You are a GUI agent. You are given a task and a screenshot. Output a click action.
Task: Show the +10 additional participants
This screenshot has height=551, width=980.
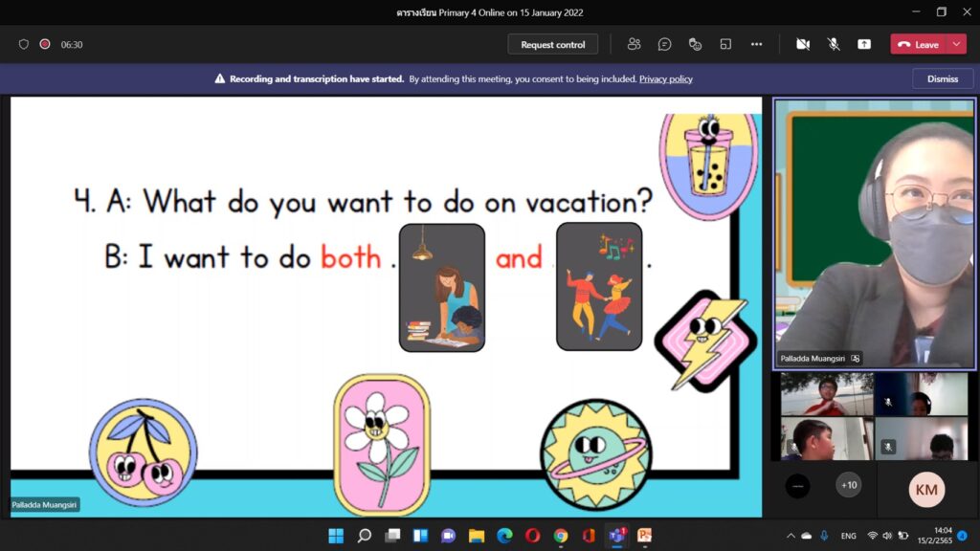[849, 485]
